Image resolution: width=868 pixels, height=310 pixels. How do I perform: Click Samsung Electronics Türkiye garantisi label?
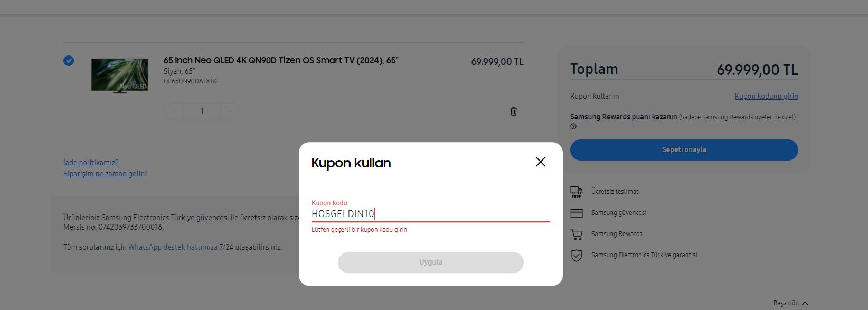(x=644, y=255)
